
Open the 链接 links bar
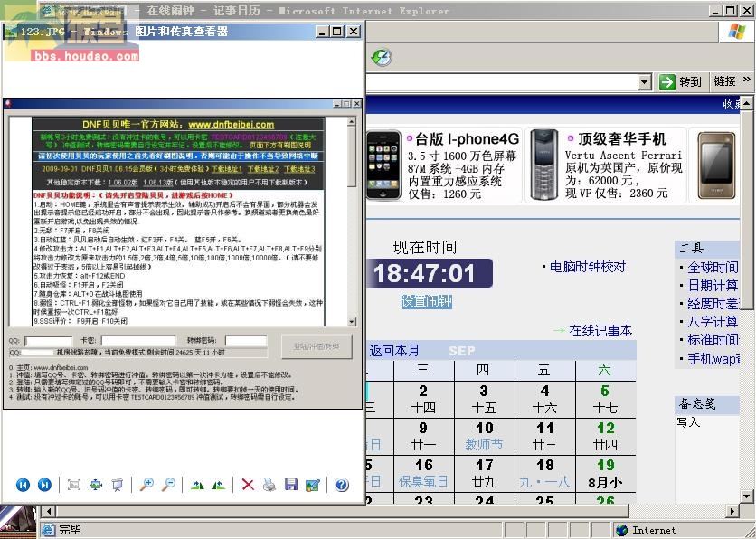(724, 81)
